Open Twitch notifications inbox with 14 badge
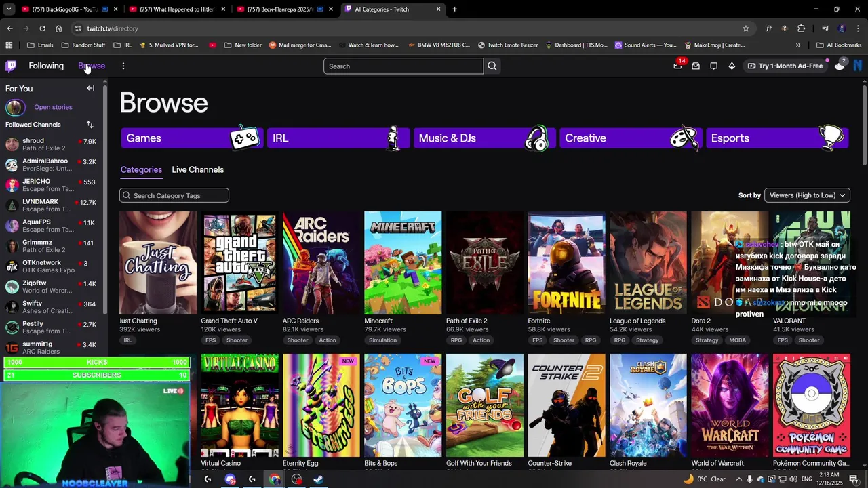This screenshot has height=488, width=868. tap(677, 66)
